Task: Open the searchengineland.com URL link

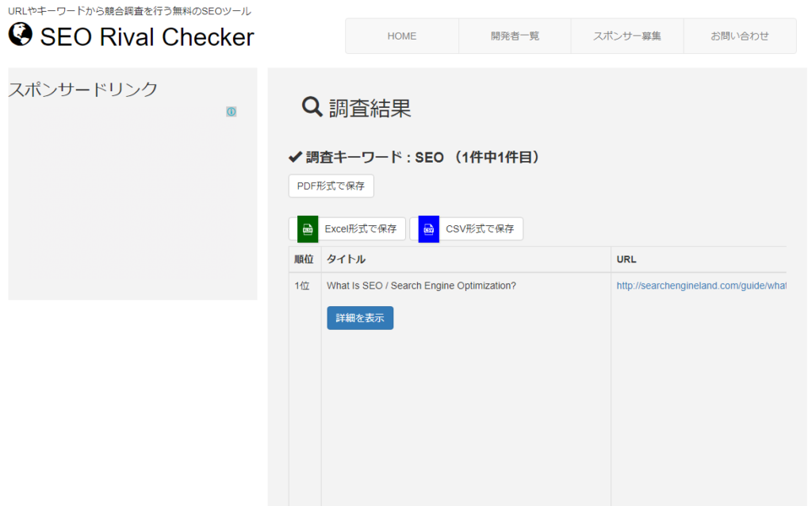Action: click(701, 286)
